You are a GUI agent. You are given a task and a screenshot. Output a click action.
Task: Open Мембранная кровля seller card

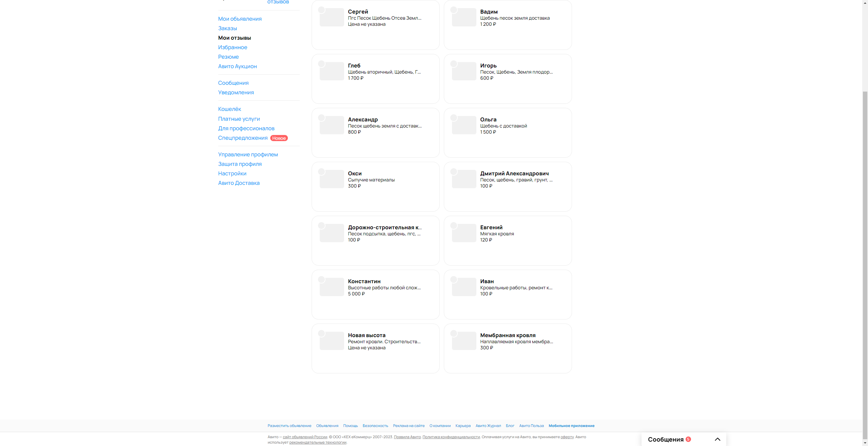click(508, 335)
